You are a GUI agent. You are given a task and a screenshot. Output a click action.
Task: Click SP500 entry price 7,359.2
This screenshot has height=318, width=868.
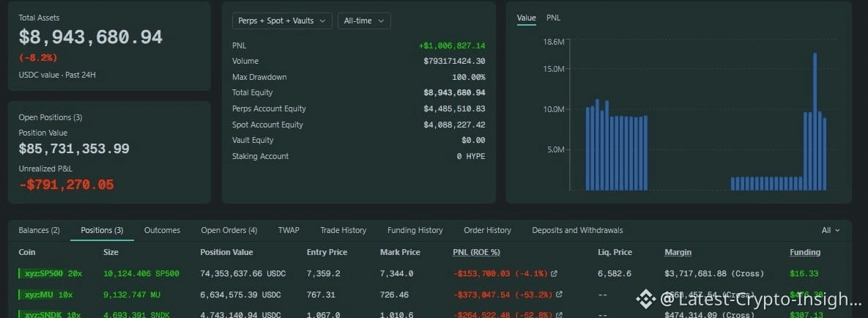tap(323, 274)
